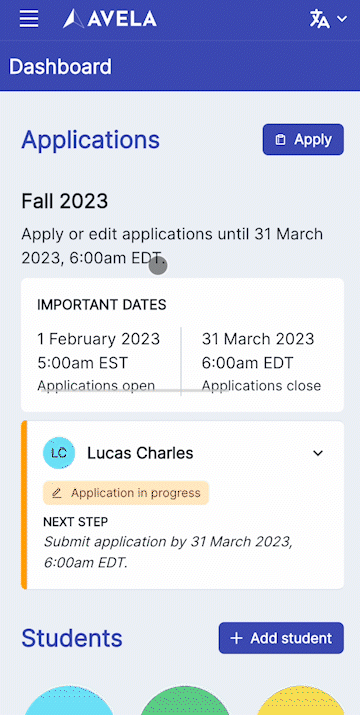Click the Lucas Charles name
This screenshot has width=360, height=715.
pos(140,453)
